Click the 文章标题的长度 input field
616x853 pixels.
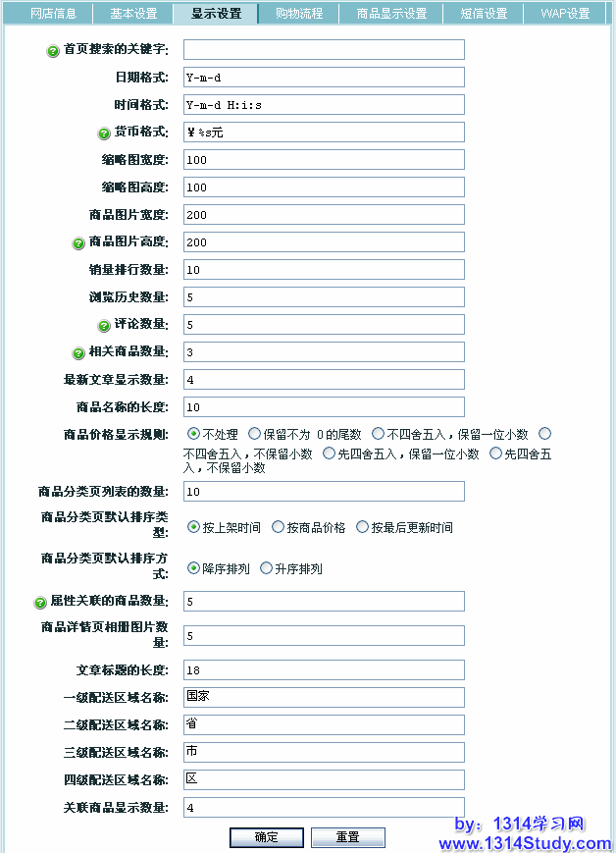click(x=323, y=669)
